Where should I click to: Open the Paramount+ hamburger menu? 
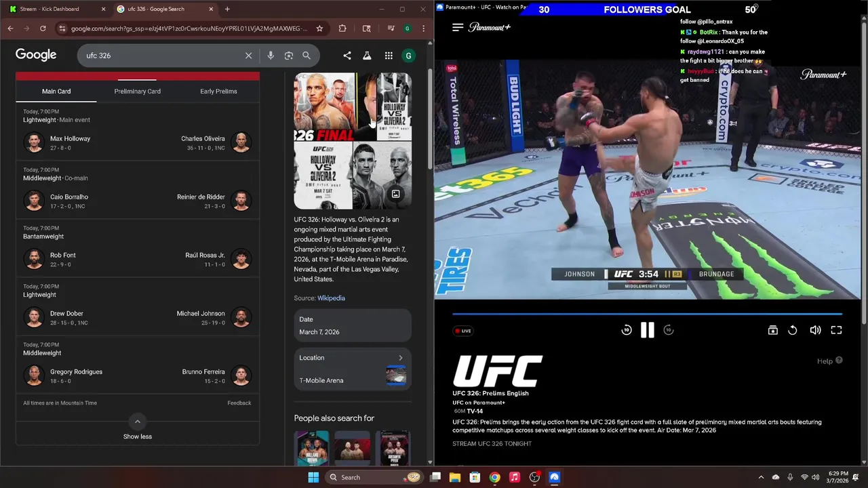(458, 27)
